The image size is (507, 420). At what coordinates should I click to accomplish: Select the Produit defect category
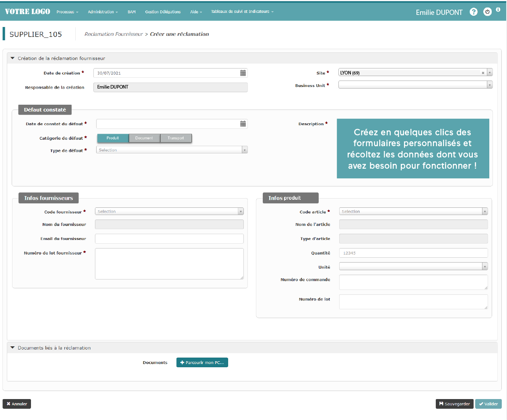click(113, 138)
